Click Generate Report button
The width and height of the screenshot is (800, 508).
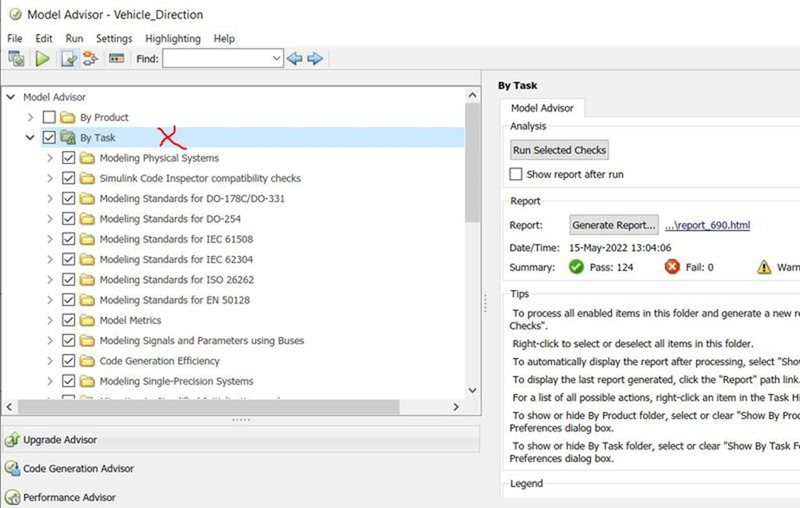pos(614,225)
